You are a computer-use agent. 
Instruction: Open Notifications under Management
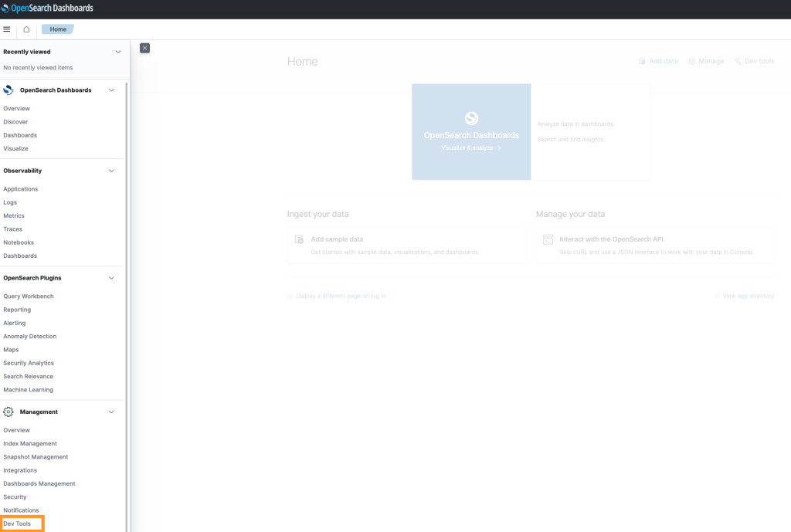(21, 510)
